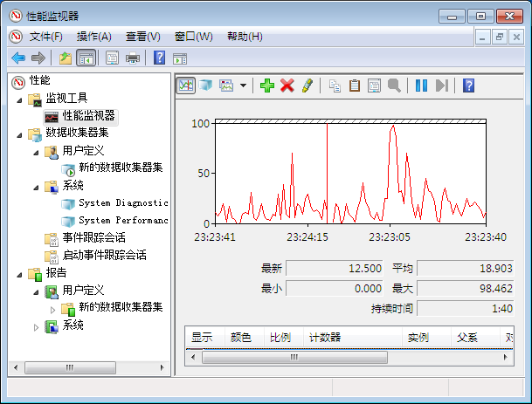Viewport: 532px width, 404px height.
Task: Select the 性能 root node in the tree
Action: pos(39,80)
